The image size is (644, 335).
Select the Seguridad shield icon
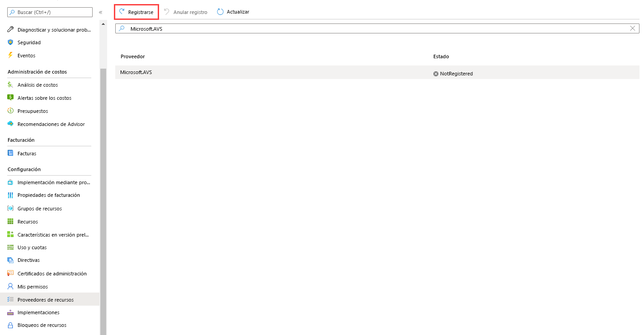(x=10, y=42)
